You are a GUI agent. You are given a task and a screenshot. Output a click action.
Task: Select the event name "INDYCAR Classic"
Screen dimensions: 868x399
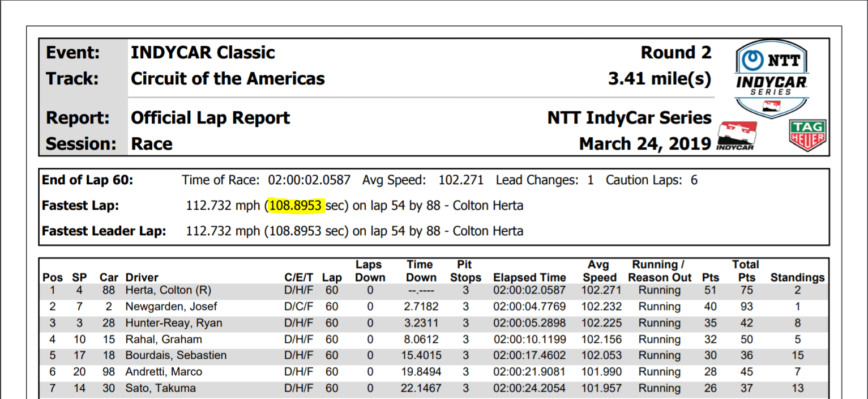203,53
